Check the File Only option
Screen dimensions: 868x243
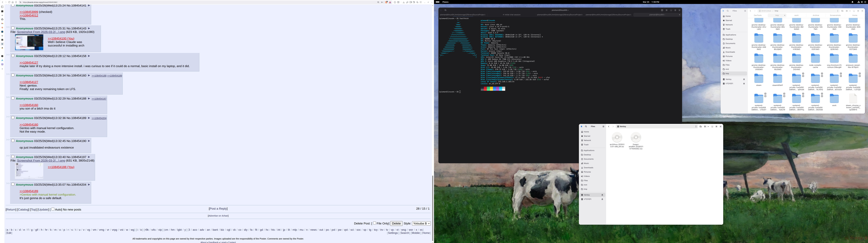click(374, 223)
